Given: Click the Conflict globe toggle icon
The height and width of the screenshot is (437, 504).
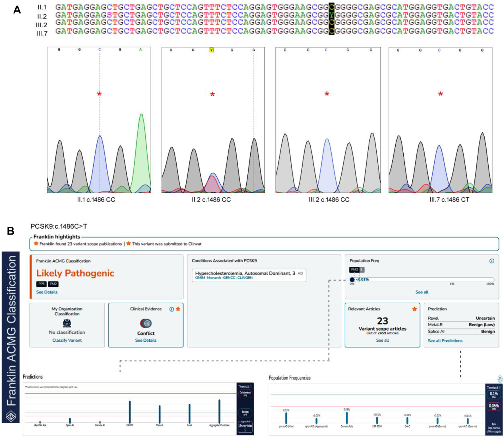Looking at the screenshot, I should (146, 323).
